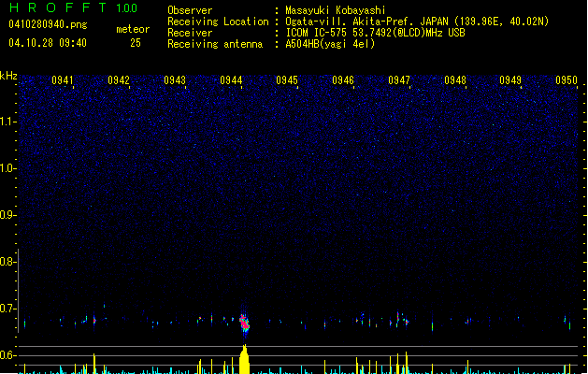This screenshot has height=374, width=588.
Task: Click the Observer name Masayuki Kobayashi
Action: [336, 10]
